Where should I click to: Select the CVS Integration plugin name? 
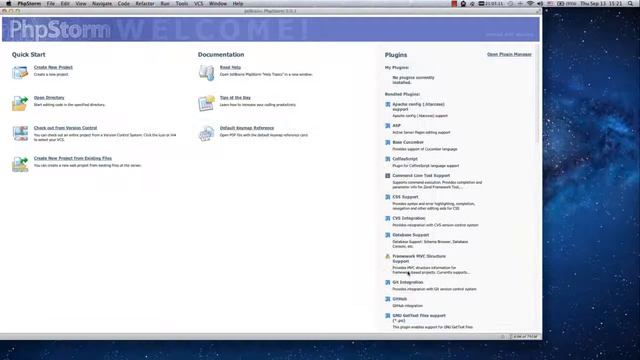409,218
